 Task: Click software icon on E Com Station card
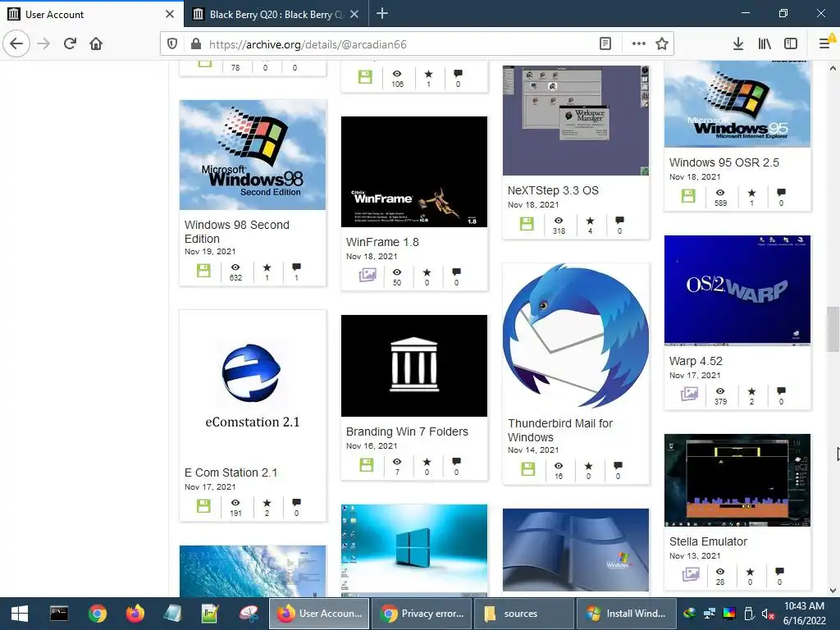(x=203, y=505)
